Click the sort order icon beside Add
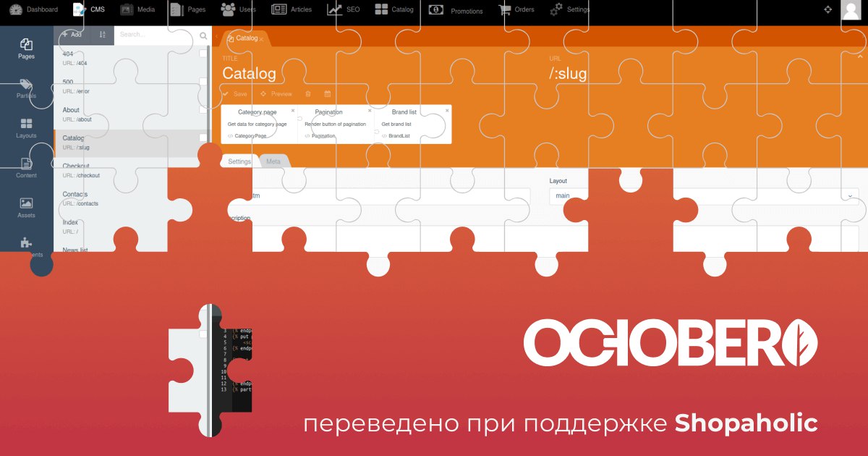Screen dimensions: 868x456 point(102,34)
